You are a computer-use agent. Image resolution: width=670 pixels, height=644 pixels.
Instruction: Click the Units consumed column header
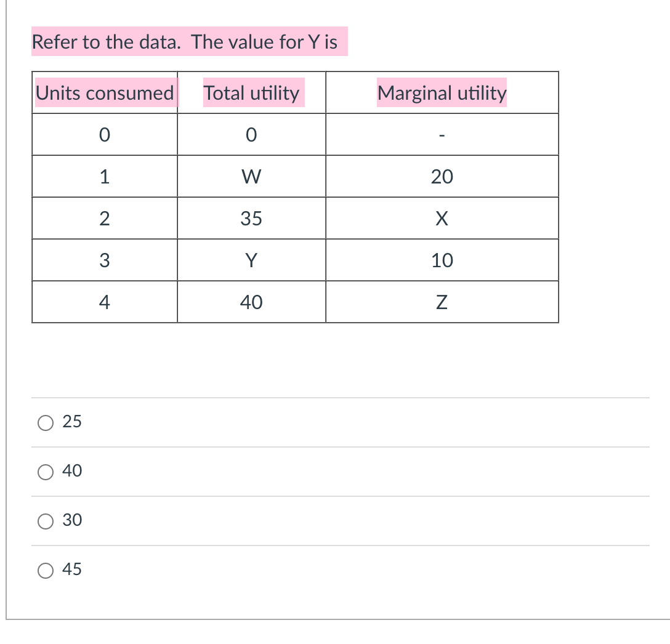pyautogui.click(x=103, y=92)
